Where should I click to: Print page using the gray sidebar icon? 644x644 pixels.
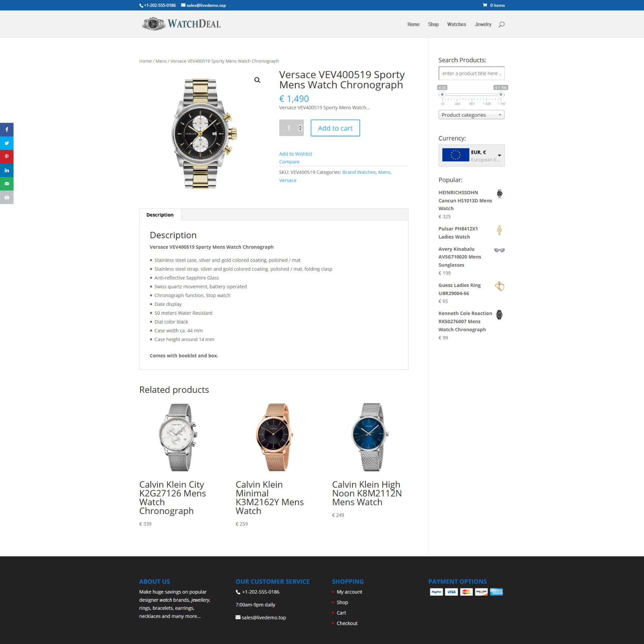[x=6, y=197]
